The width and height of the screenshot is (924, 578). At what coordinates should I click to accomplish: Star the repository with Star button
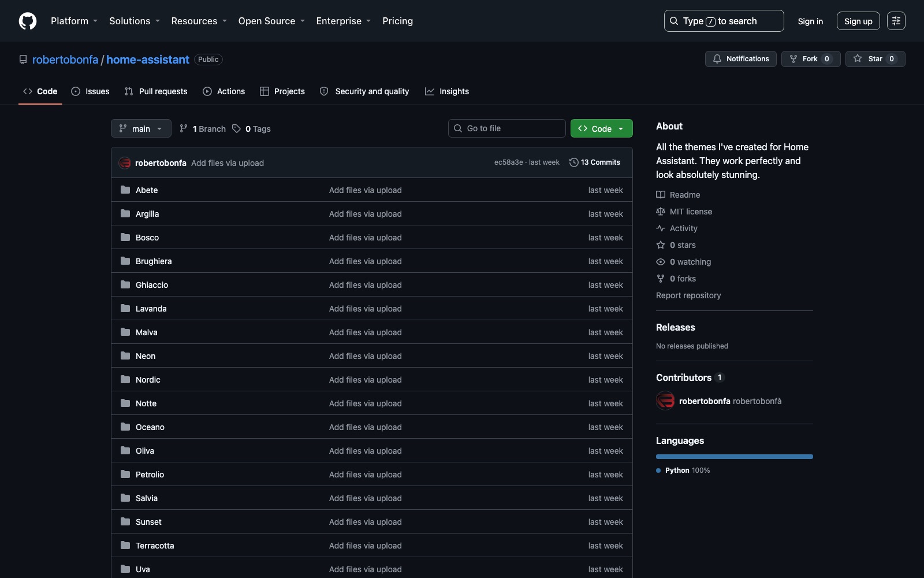point(875,59)
